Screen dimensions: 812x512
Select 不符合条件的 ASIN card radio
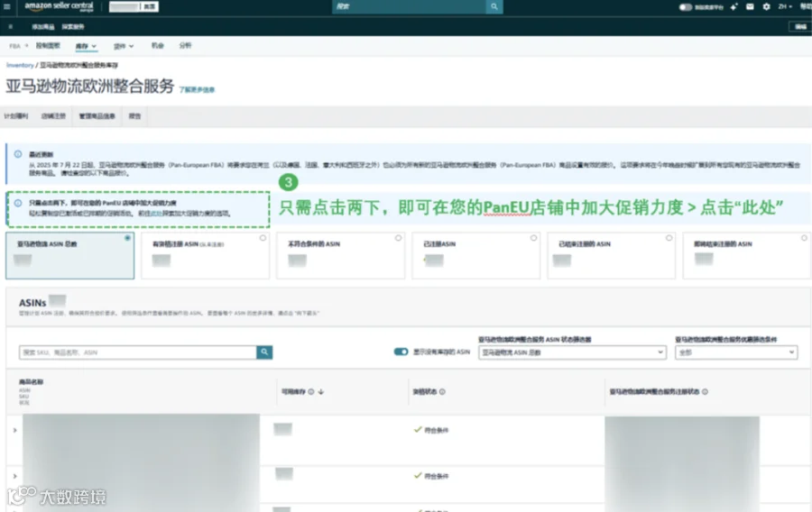(x=398, y=238)
